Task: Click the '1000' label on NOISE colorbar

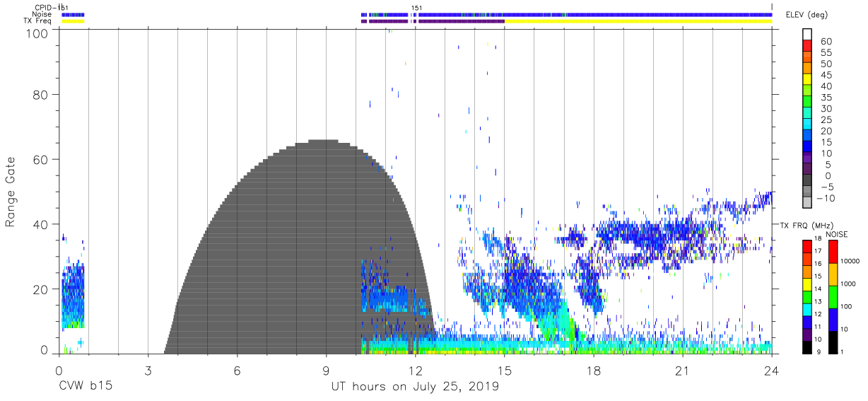Action: [x=848, y=284]
